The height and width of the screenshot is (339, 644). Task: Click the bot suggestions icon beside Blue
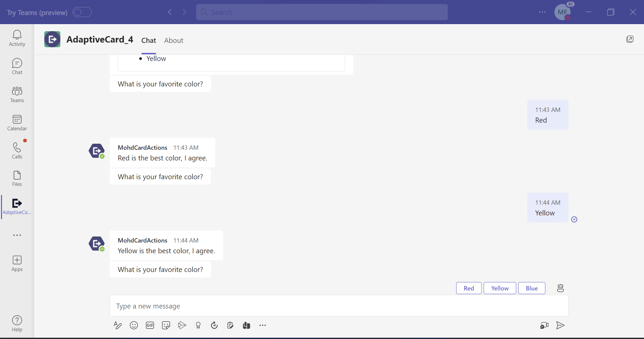pyautogui.click(x=560, y=288)
